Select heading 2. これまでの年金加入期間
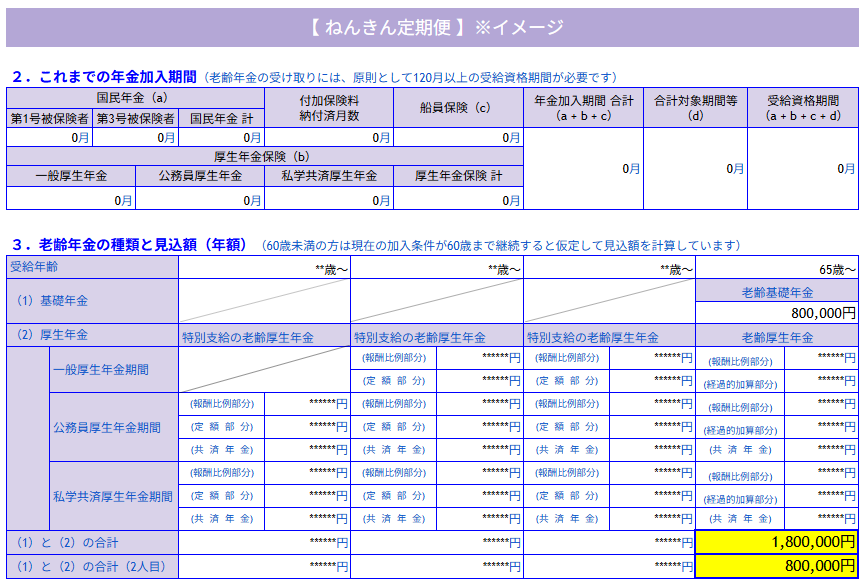The image size is (866, 586). coord(104,77)
